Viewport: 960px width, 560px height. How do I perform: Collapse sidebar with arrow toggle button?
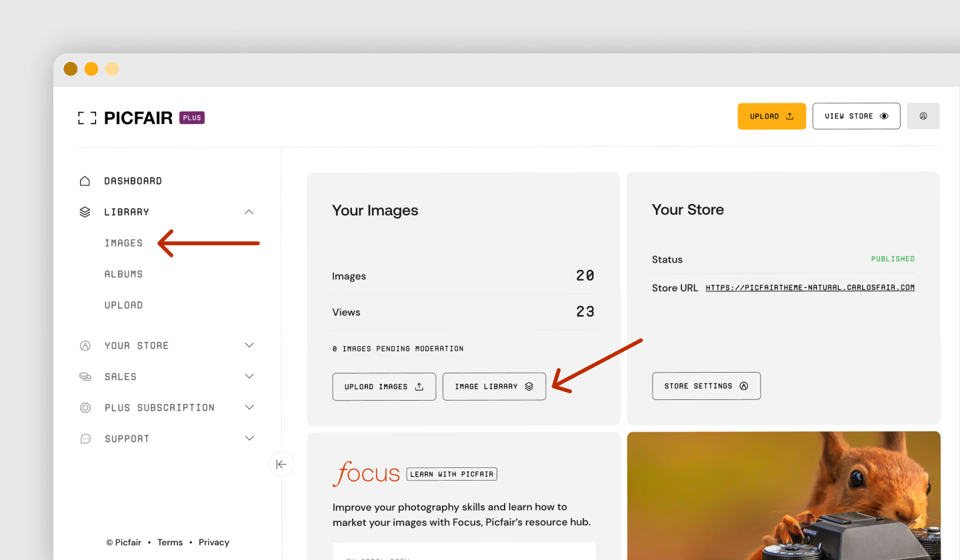click(x=281, y=464)
